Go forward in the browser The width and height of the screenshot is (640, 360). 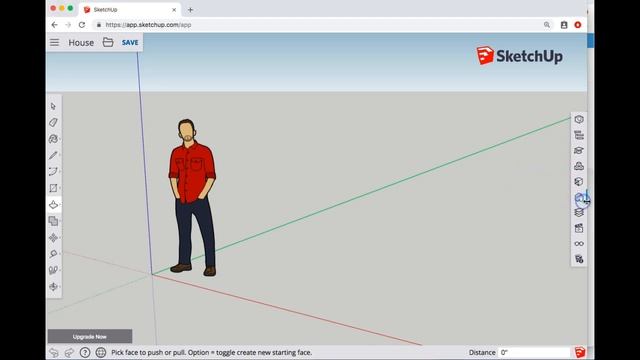pos(68,25)
